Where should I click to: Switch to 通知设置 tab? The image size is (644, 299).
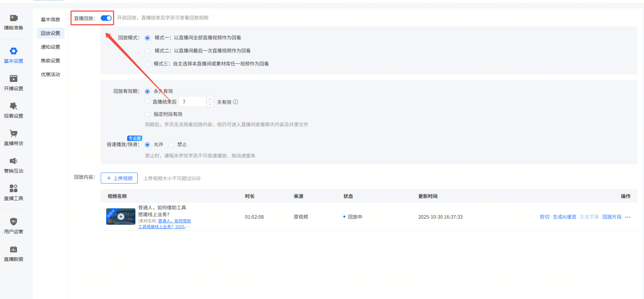51,47
